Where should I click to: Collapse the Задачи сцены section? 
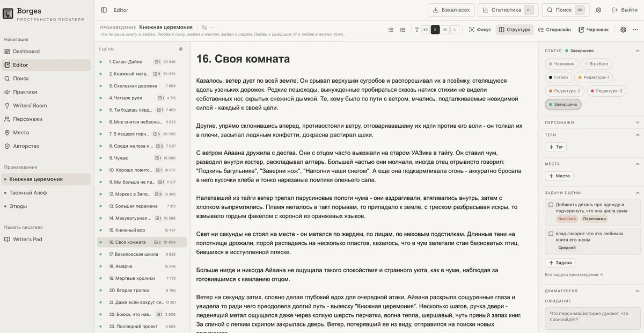pos(638,192)
